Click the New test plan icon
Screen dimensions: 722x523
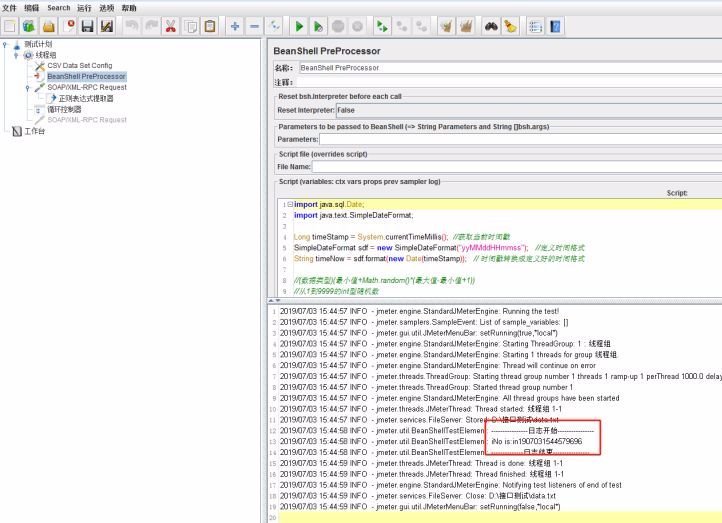pyautogui.click(x=10, y=26)
